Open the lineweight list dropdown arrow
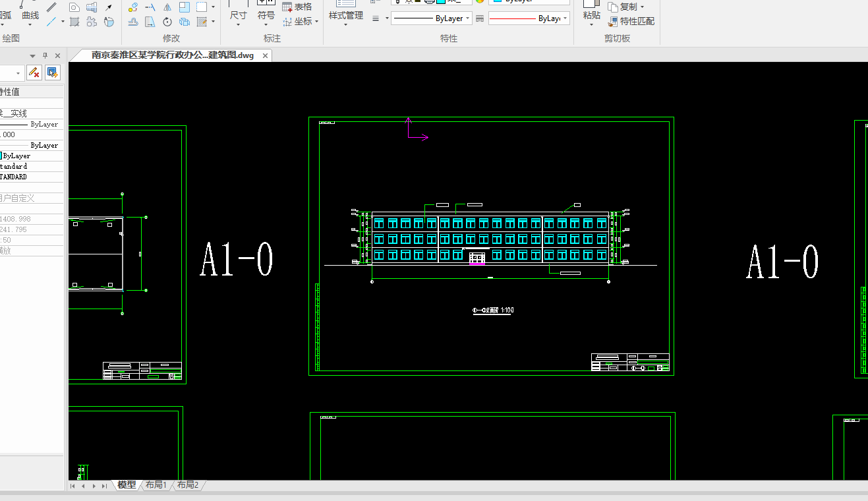The image size is (868, 501). (386, 18)
